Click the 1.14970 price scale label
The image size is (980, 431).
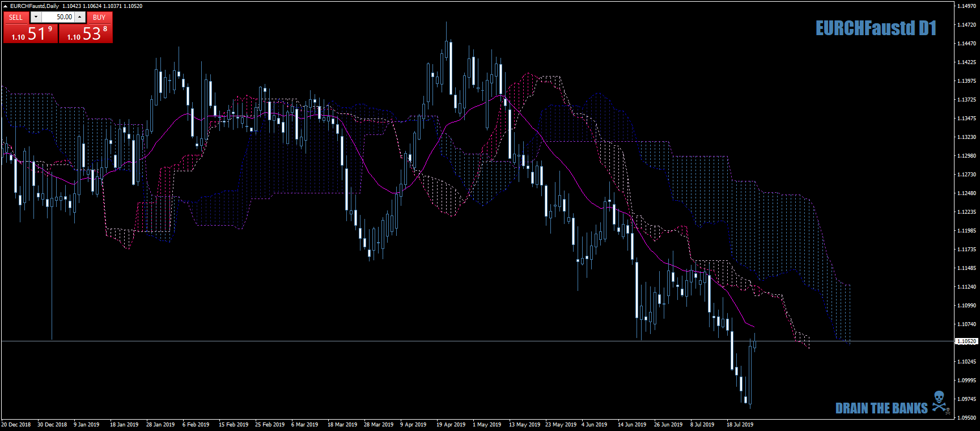pos(966,6)
